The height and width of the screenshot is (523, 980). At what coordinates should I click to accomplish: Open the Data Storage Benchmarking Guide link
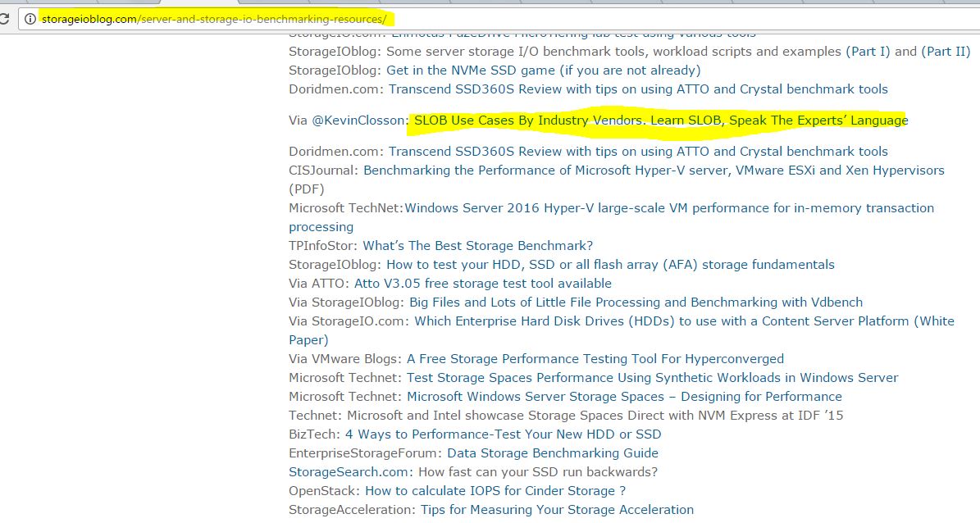click(x=552, y=453)
